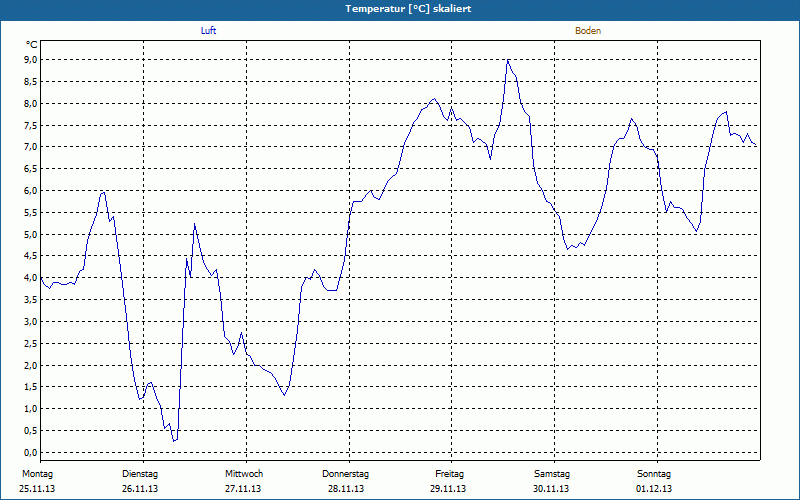Click the 9,0° peak of the curve

[508, 60]
